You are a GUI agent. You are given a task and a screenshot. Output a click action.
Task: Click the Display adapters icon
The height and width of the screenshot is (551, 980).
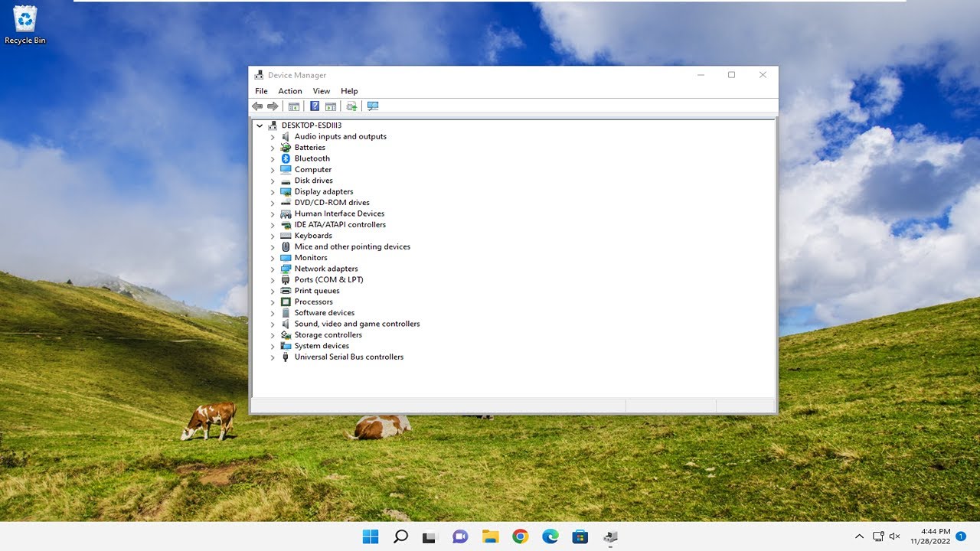tap(286, 191)
